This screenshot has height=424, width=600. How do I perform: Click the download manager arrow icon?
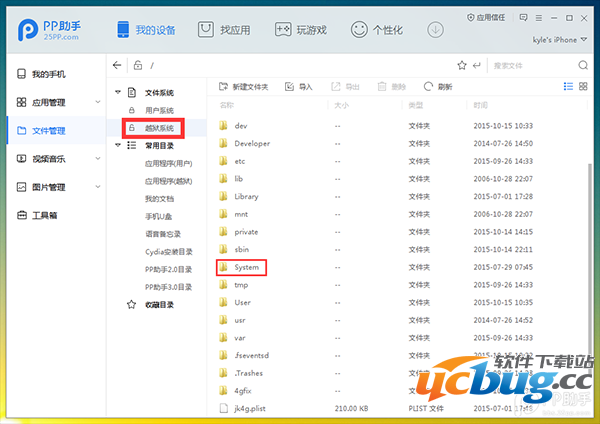(x=435, y=29)
